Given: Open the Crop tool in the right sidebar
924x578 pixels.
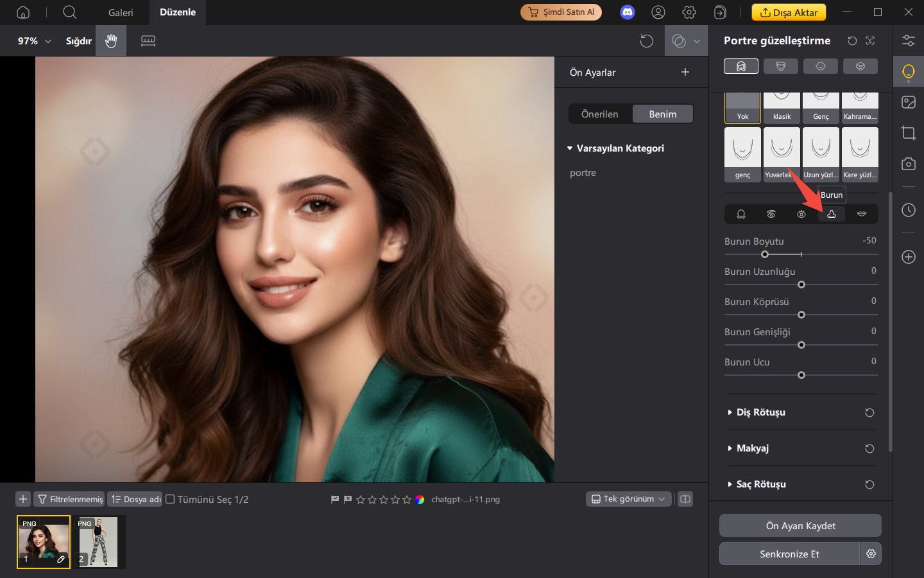Looking at the screenshot, I should [909, 133].
